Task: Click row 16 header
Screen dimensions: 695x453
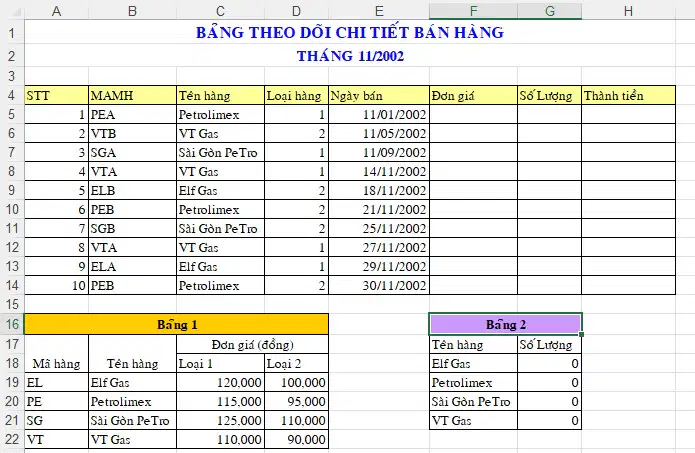Action: tap(12, 324)
